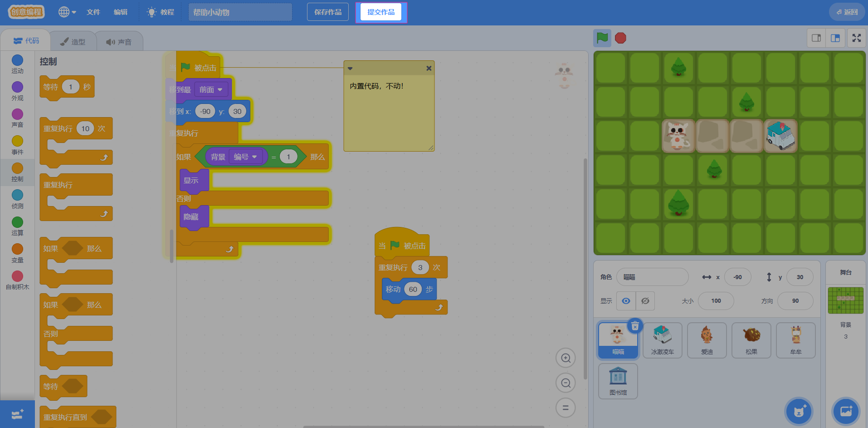This screenshot has width=868, height=428.
Task: Select the 自制积木 block category
Action: (x=17, y=280)
